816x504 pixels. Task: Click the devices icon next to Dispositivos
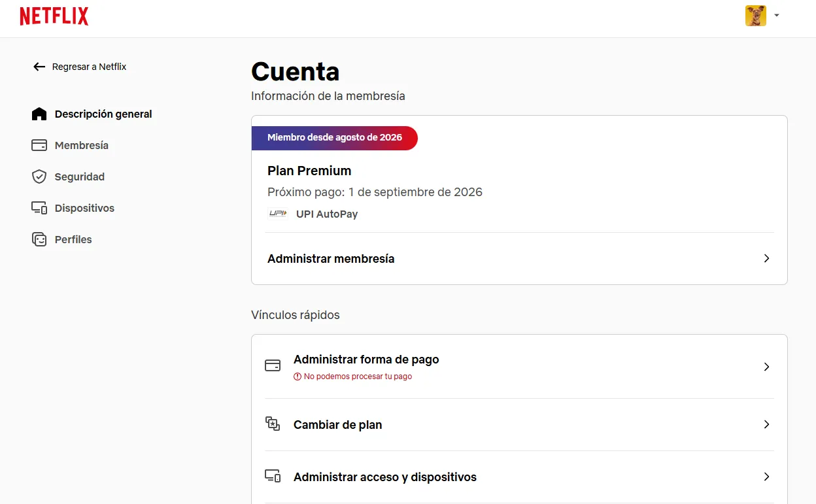(x=39, y=208)
